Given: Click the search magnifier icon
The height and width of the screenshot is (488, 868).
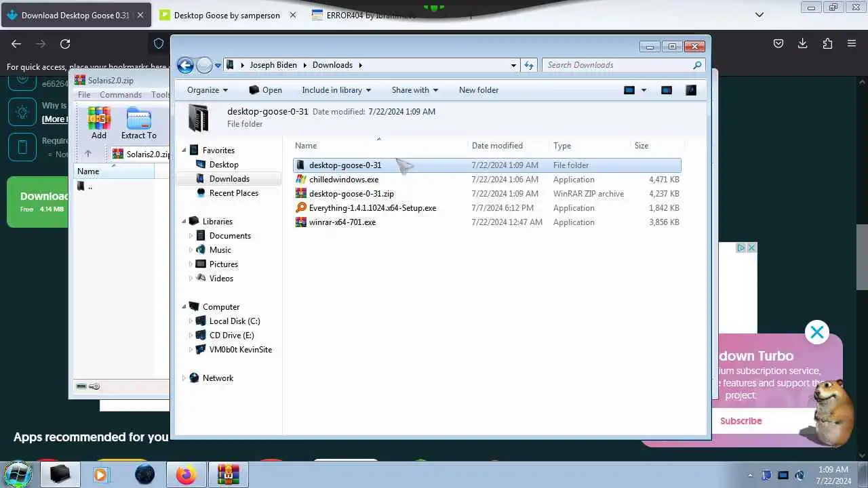Looking at the screenshot, I should tap(697, 65).
